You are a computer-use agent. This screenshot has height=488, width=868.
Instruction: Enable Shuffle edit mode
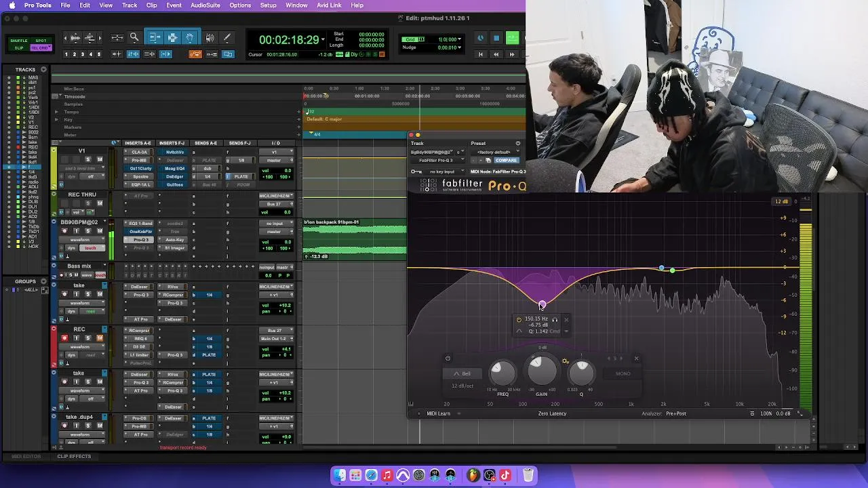19,41
